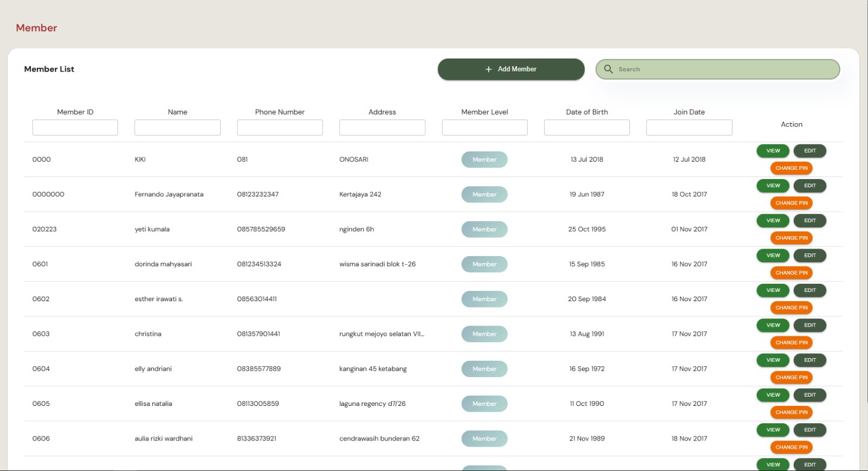View ellisa natalia's record

pyautogui.click(x=773, y=395)
